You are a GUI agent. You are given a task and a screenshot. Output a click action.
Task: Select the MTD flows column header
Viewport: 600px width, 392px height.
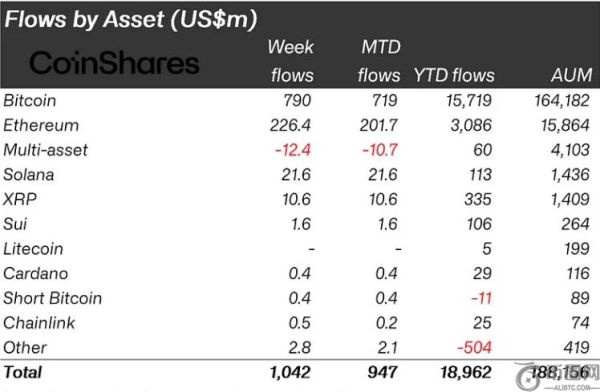click(x=379, y=61)
